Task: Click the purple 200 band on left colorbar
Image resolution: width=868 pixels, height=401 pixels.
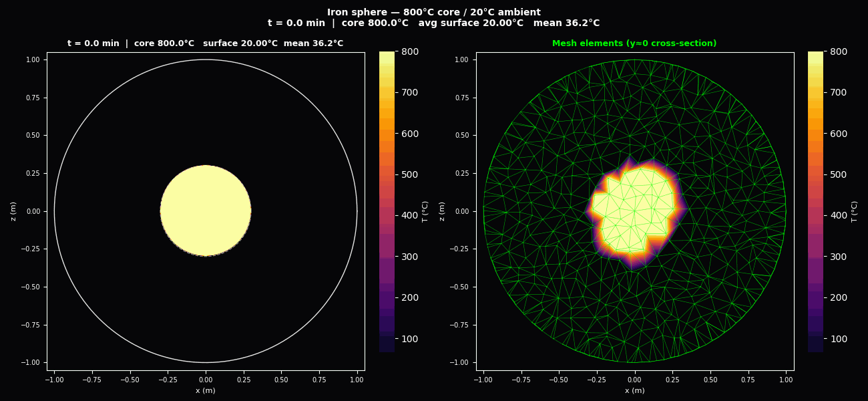Action: point(387,297)
